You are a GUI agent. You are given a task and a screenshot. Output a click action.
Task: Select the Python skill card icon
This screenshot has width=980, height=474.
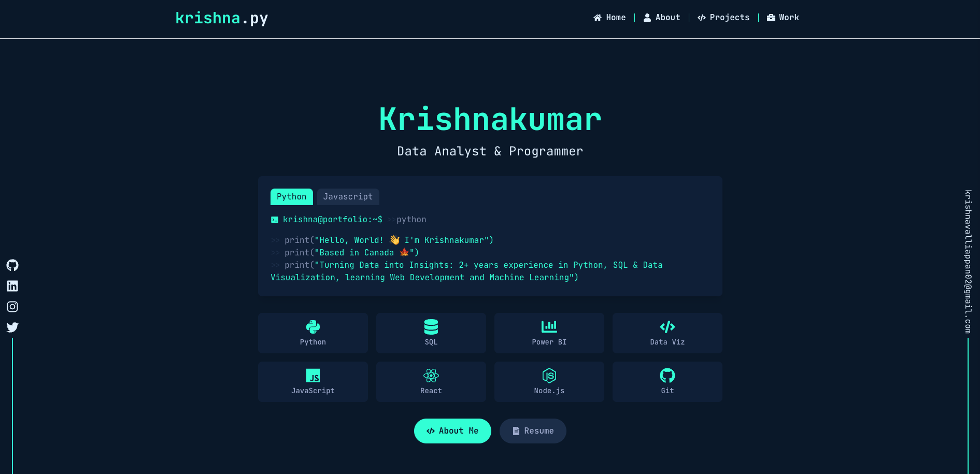(313, 326)
